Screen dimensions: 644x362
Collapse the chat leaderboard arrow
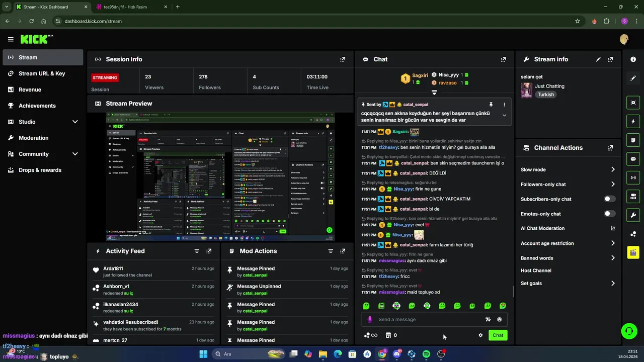click(434, 93)
